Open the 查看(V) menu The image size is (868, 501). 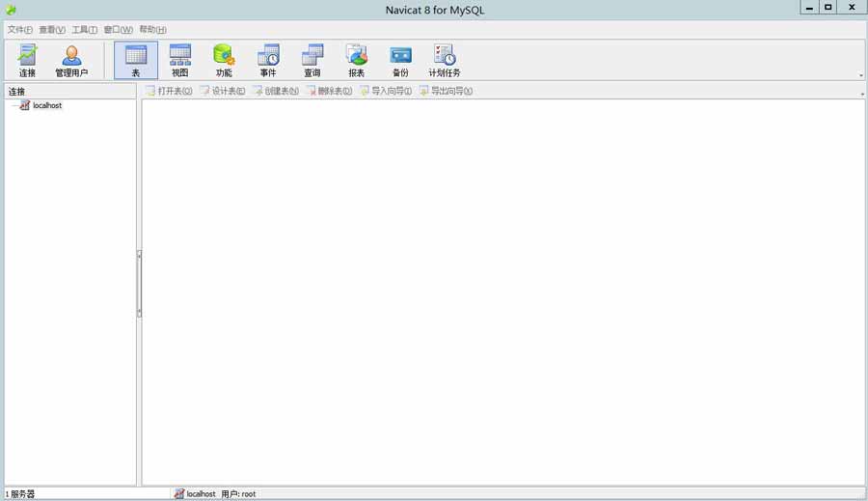[52, 29]
